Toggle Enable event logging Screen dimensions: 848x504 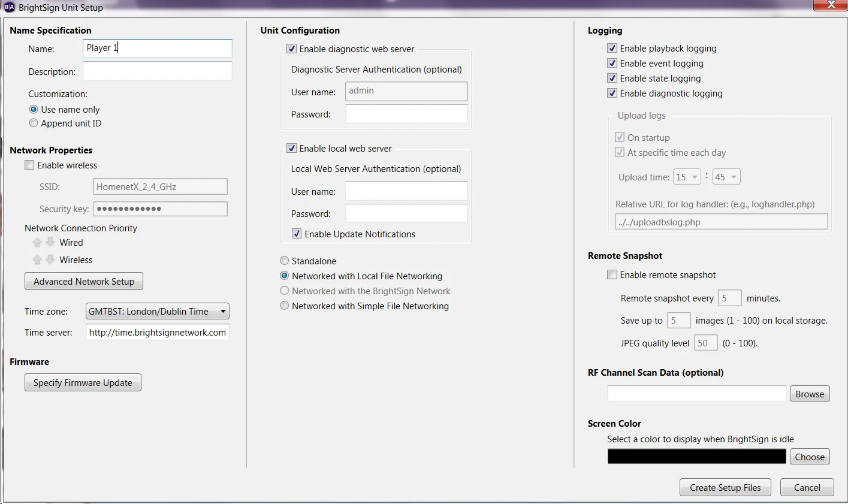click(x=612, y=64)
